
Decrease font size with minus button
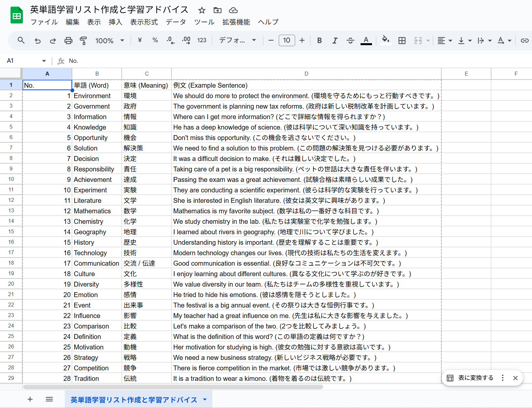pos(271,40)
